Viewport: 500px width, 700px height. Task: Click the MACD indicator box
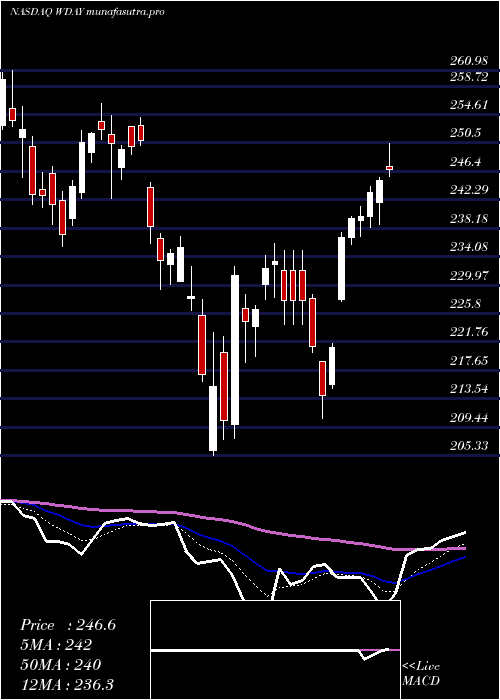(275, 650)
